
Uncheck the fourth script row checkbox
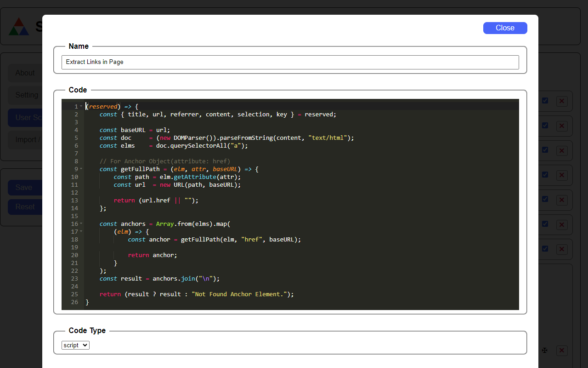(x=545, y=174)
